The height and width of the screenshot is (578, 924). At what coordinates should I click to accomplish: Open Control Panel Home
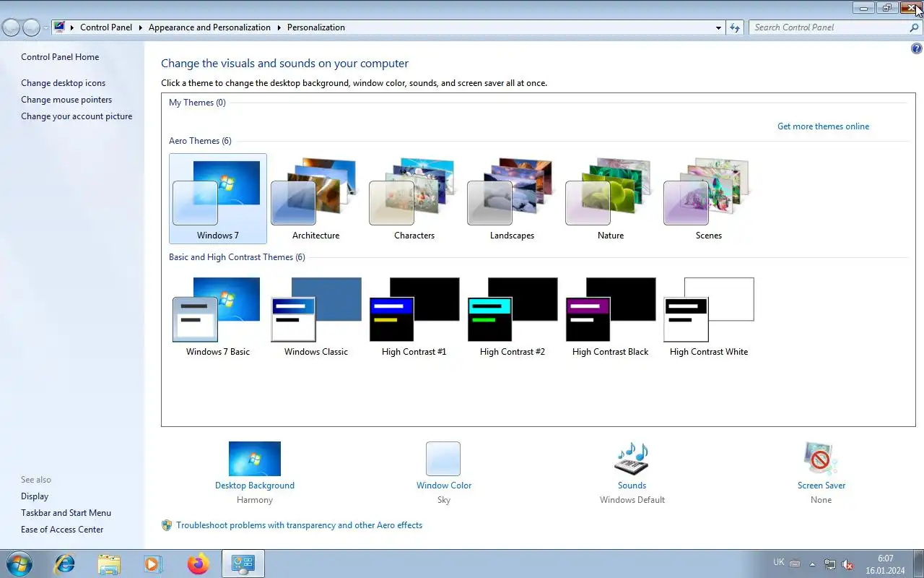[x=60, y=57]
